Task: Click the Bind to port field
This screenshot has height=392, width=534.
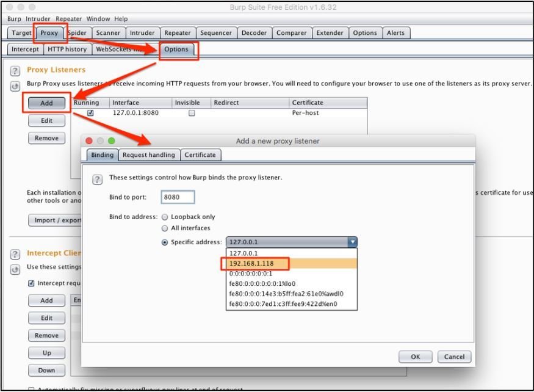Action: pyautogui.click(x=178, y=197)
